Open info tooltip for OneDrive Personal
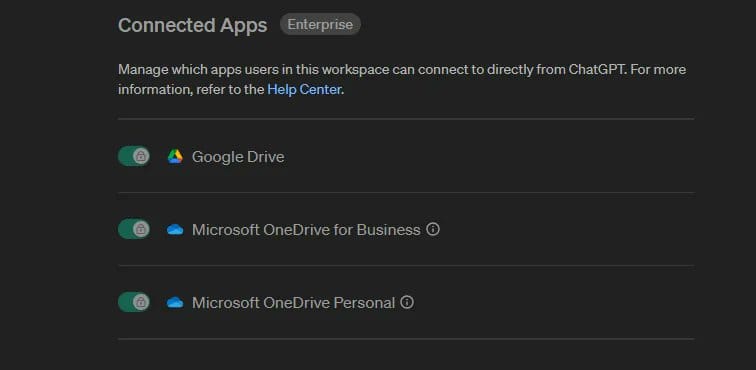Image resolution: width=756 pixels, height=370 pixels. tap(407, 302)
